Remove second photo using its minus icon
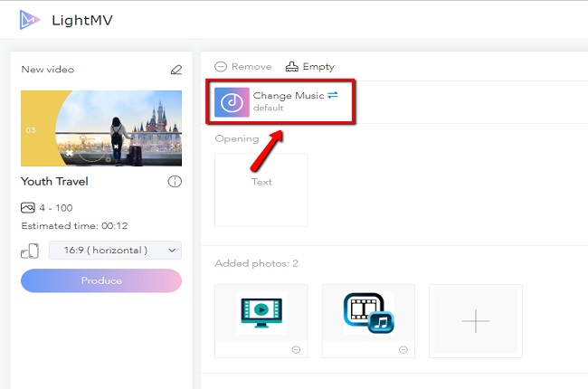Screen dimensions: 588x389 point(404,350)
